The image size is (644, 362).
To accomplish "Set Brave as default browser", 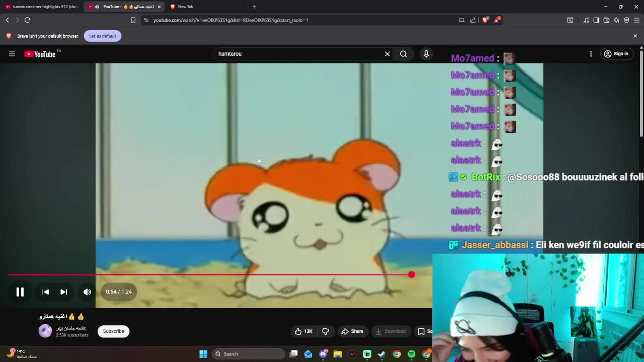I will coord(102,36).
